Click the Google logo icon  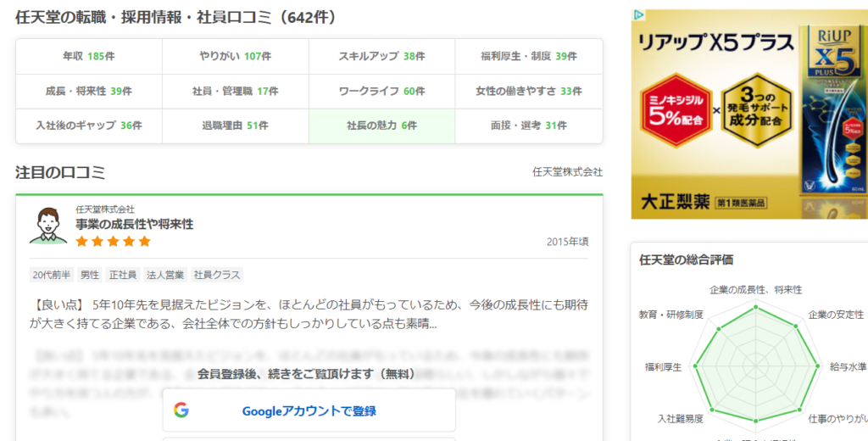coord(181,410)
